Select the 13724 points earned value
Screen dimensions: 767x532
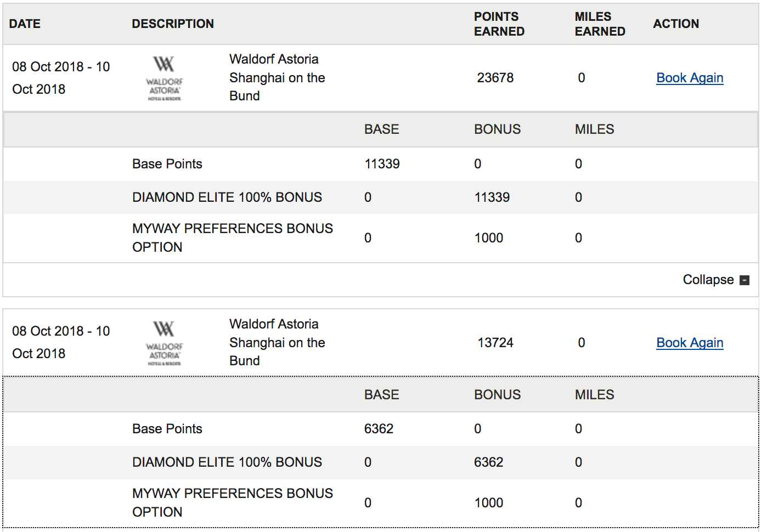[495, 343]
